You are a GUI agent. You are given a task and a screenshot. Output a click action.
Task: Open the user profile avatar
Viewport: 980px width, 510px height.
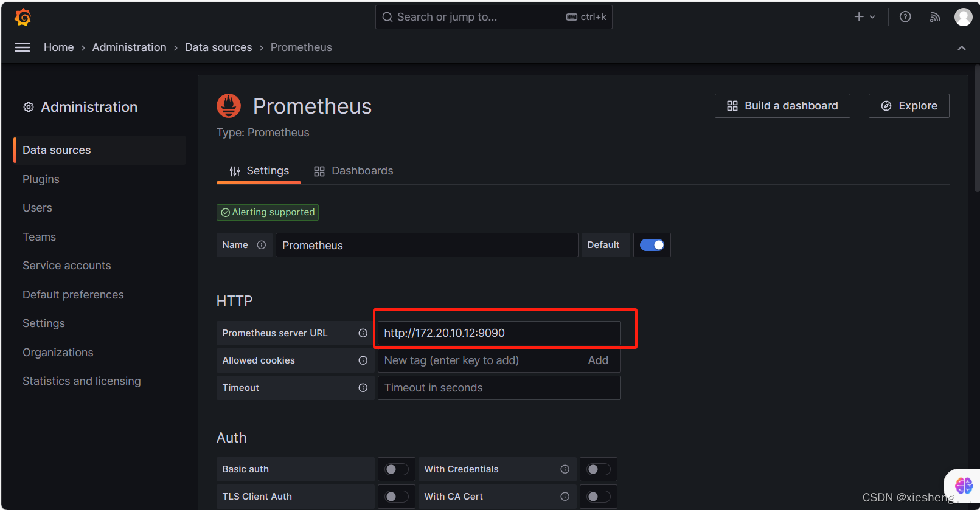[964, 16]
